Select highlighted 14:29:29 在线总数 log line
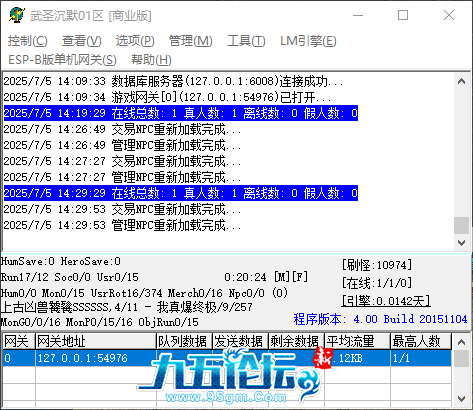This screenshot has height=410, width=473. point(181,193)
